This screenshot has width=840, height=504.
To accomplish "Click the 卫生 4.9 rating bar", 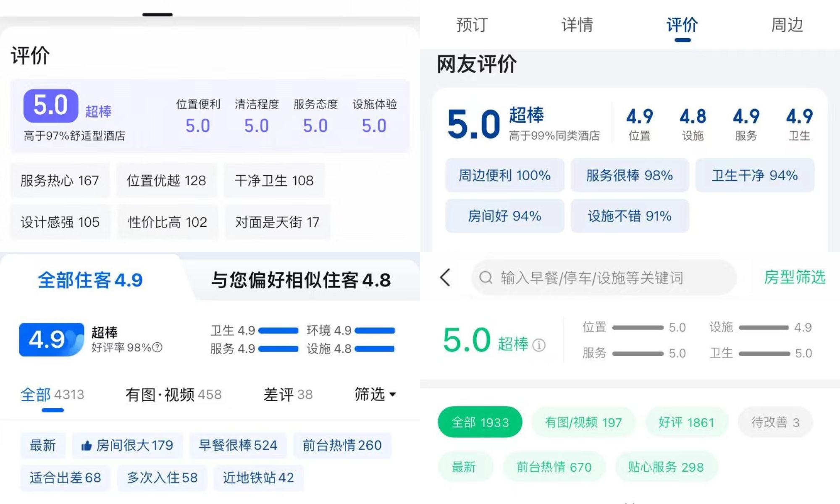I will (278, 331).
